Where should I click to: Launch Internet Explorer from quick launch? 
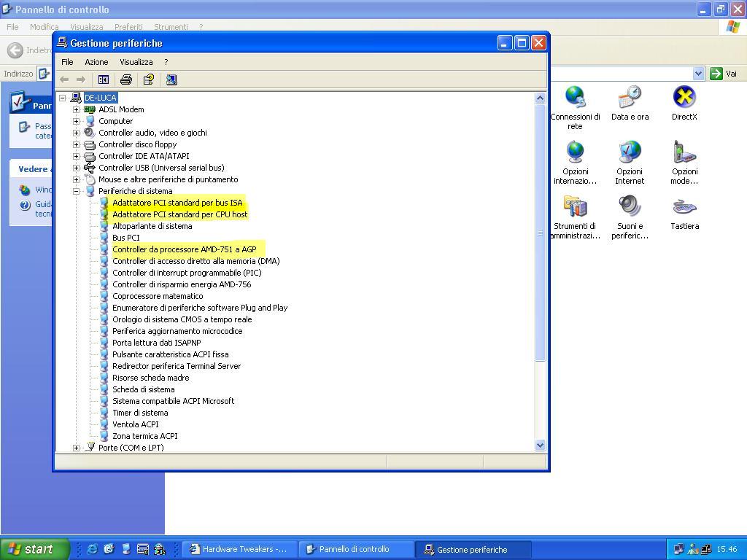pyautogui.click(x=92, y=549)
